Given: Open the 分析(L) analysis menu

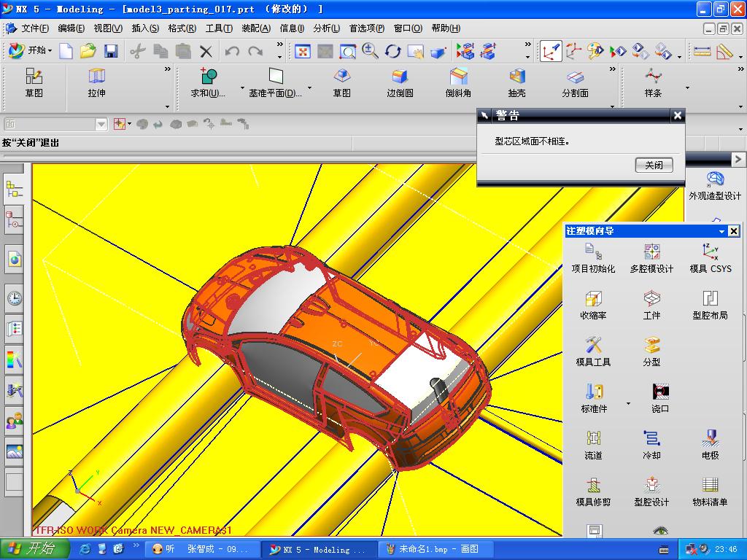Looking at the screenshot, I should pyautogui.click(x=326, y=28).
